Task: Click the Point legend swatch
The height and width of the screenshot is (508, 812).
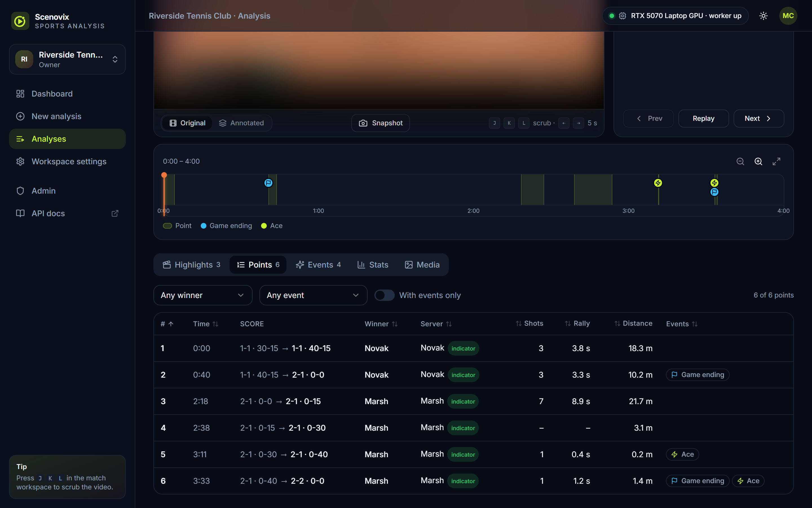Action: [167, 226]
